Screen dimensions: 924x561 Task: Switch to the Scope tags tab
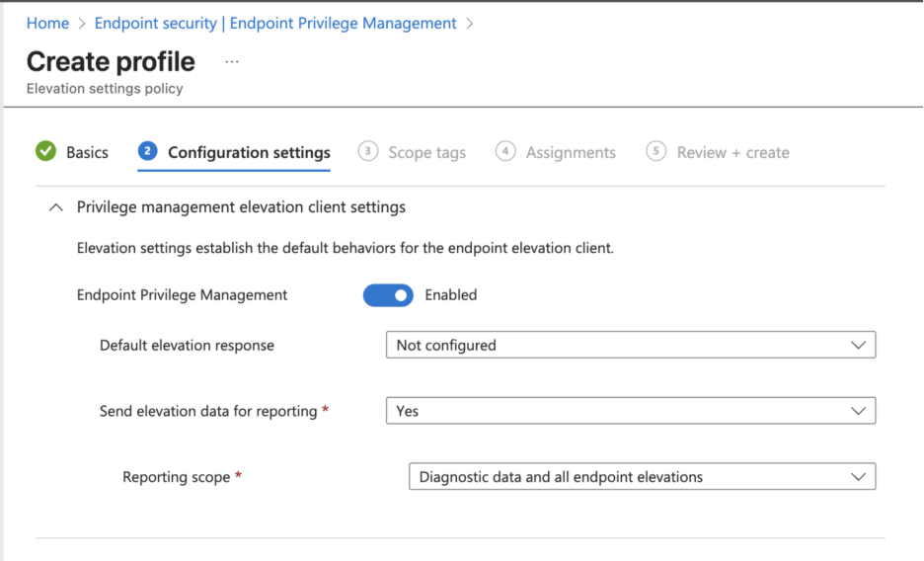click(426, 152)
